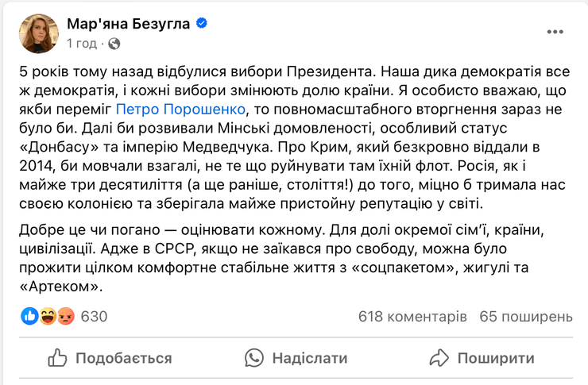Click the WhatsApp icon beside Надіслати
The height and width of the screenshot is (385, 588).
[x=253, y=358]
